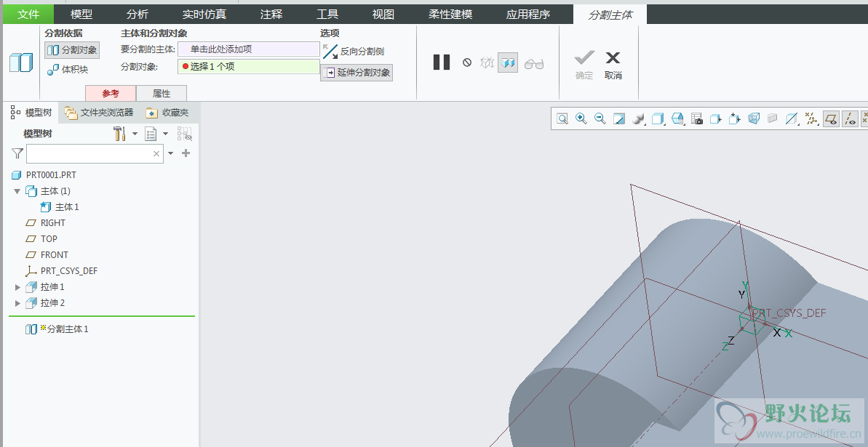The width and height of the screenshot is (868, 447).
Task: Select the 体积块 split basis option
Action: (68, 69)
